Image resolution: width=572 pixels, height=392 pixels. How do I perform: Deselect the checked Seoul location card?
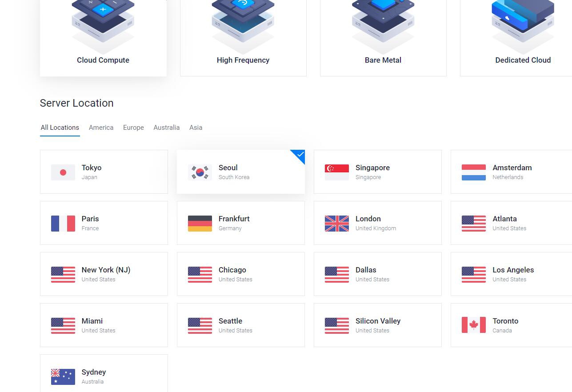pos(240,172)
